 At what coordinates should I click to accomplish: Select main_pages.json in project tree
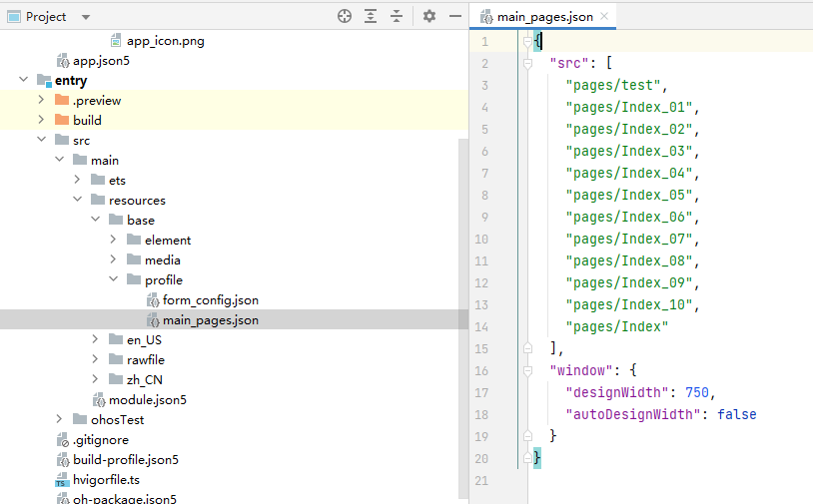[x=211, y=320]
